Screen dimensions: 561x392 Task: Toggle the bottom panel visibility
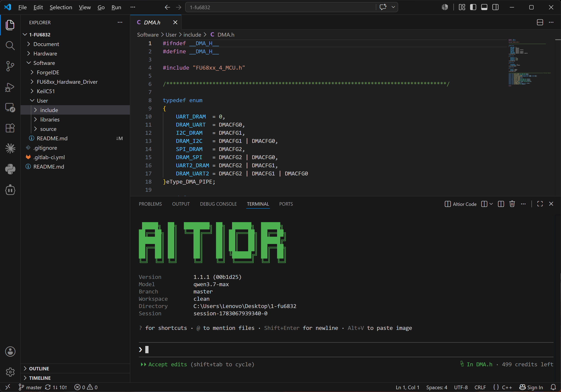pos(484,7)
